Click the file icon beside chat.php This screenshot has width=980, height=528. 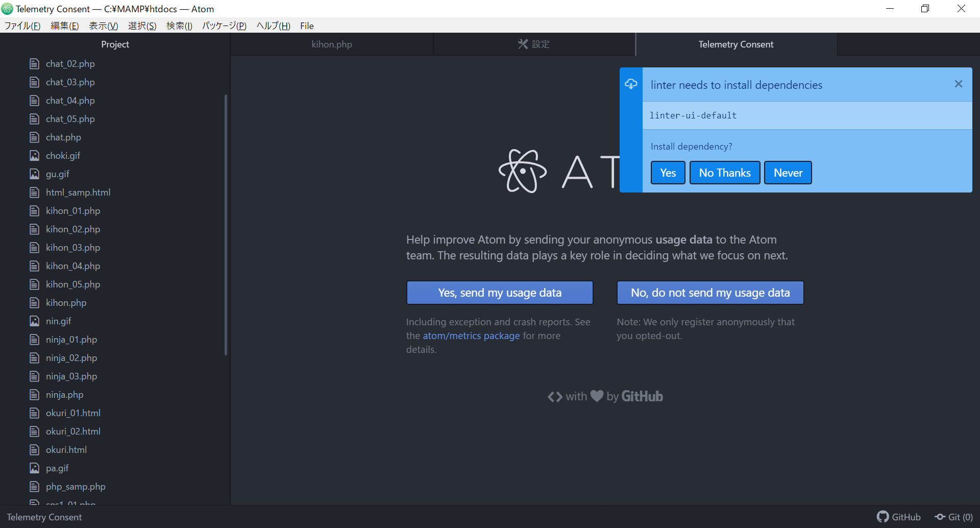[34, 137]
